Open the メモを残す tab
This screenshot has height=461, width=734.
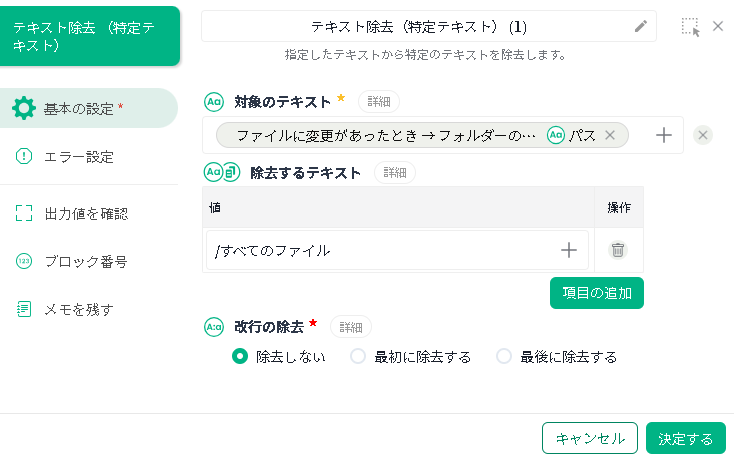point(79,309)
